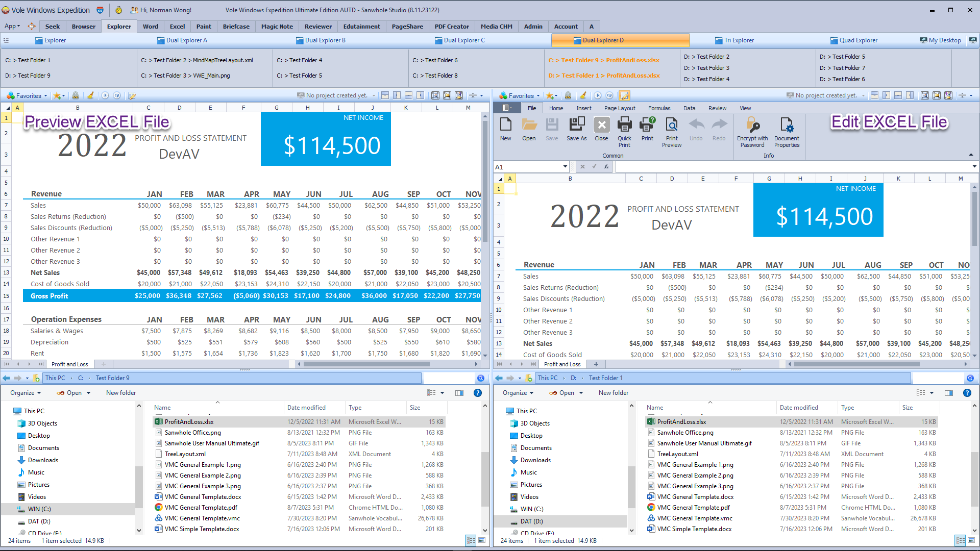
Task: Click the padlock icon in left pane toolbar
Action: pyautogui.click(x=76, y=95)
